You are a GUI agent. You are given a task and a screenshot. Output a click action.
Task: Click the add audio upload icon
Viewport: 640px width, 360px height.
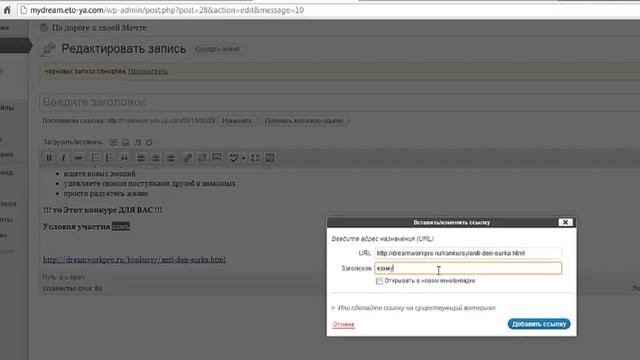(138, 142)
